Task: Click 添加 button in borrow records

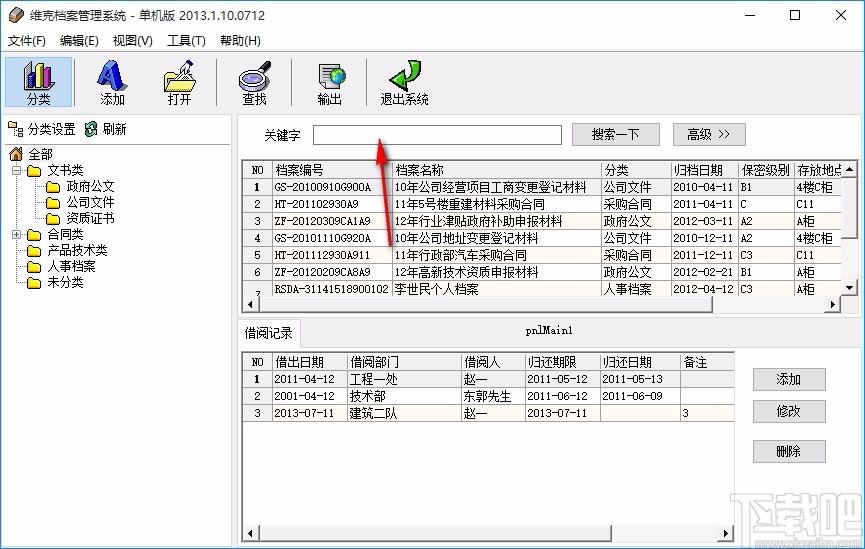Action: [x=789, y=379]
